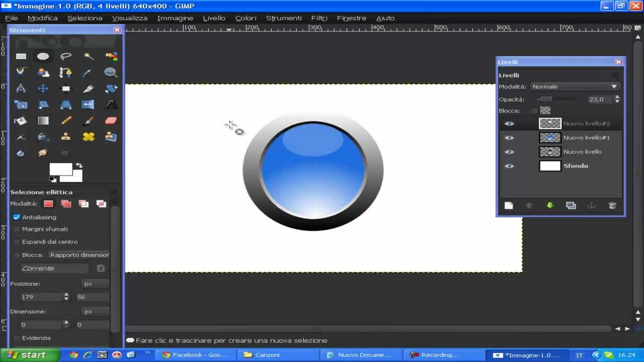The height and width of the screenshot is (362, 644).
Task: Adjust the Opacità value stepper arrows
Action: pos(617,100)
